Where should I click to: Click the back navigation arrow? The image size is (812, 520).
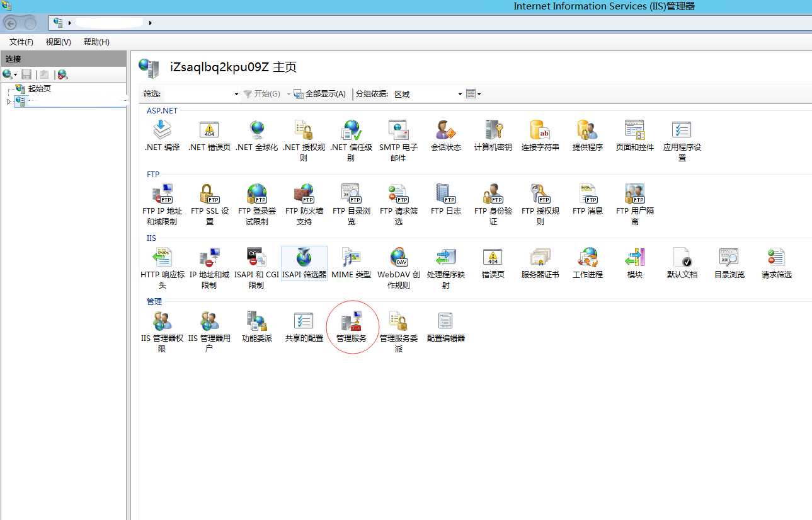point(11,23)
